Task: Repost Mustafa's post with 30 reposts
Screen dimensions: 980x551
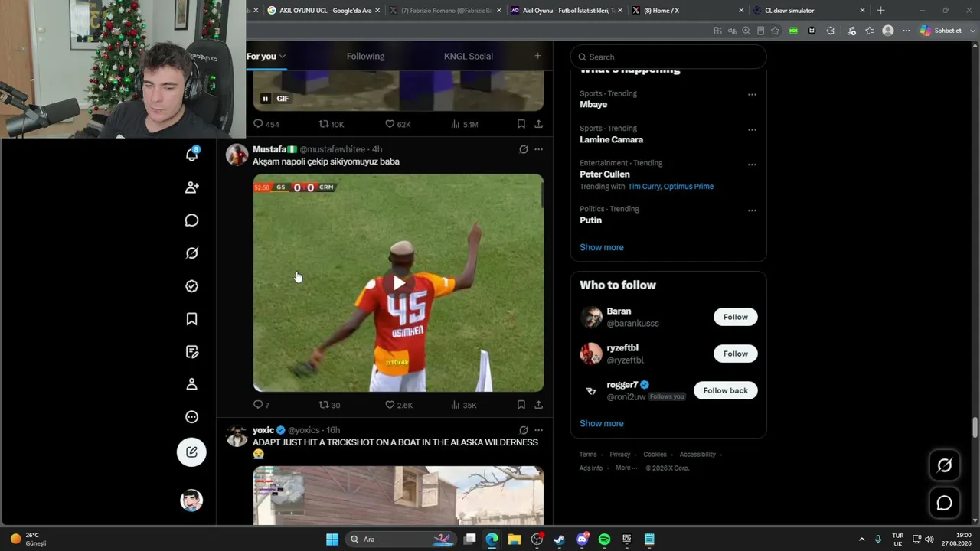Action: (329, 405)
